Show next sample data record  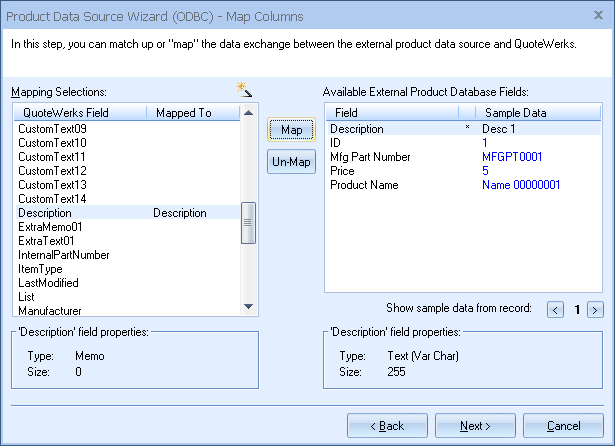click(x=594, y=310)
